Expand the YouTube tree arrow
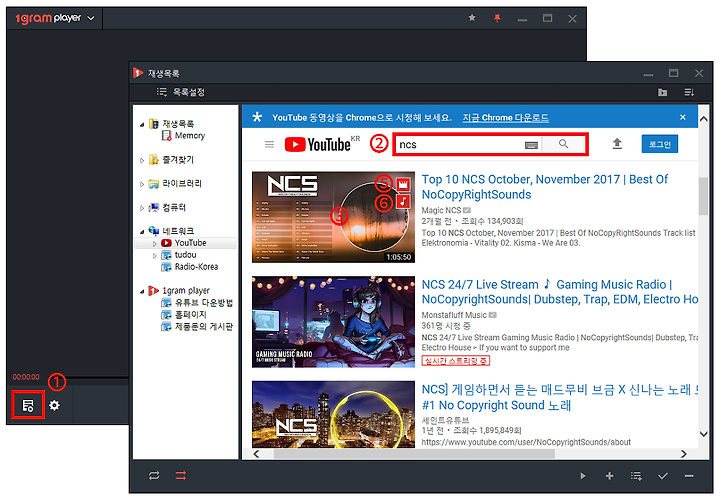 [x=155, y=243]
